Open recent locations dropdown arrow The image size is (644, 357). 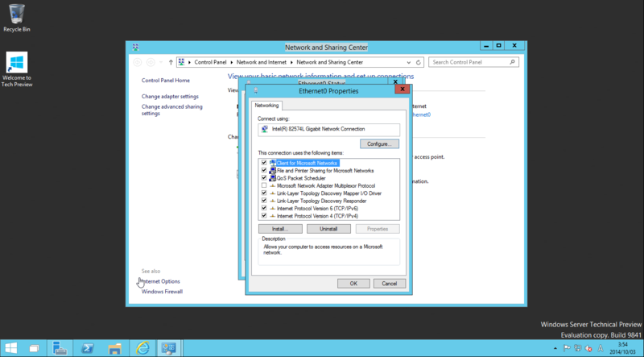point(161,63)
